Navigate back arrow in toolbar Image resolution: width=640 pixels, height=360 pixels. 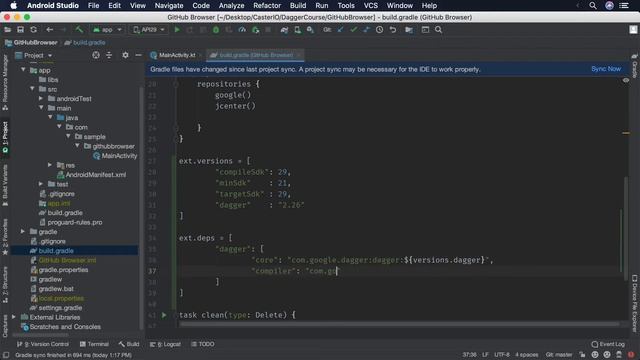(x=49, y=30)
